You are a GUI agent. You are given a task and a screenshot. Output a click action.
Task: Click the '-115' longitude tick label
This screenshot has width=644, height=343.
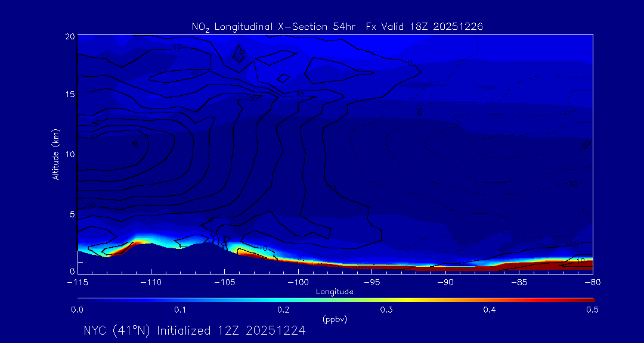[78, 283]
